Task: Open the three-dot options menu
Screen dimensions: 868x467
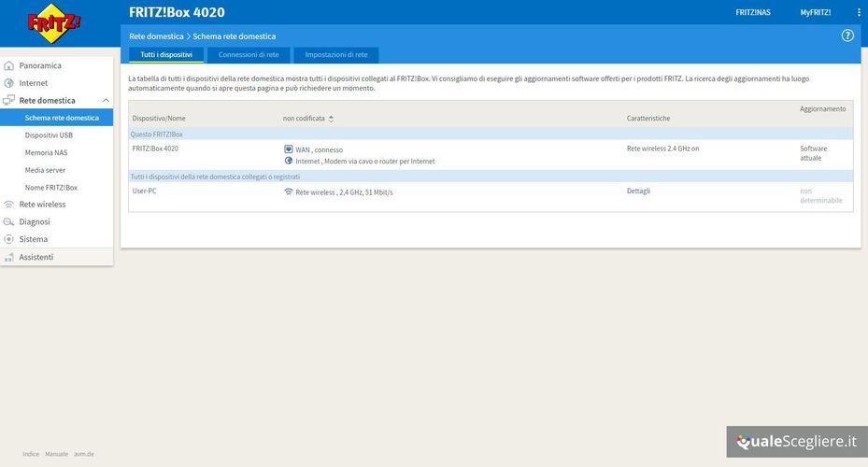Action: [859, 12]
